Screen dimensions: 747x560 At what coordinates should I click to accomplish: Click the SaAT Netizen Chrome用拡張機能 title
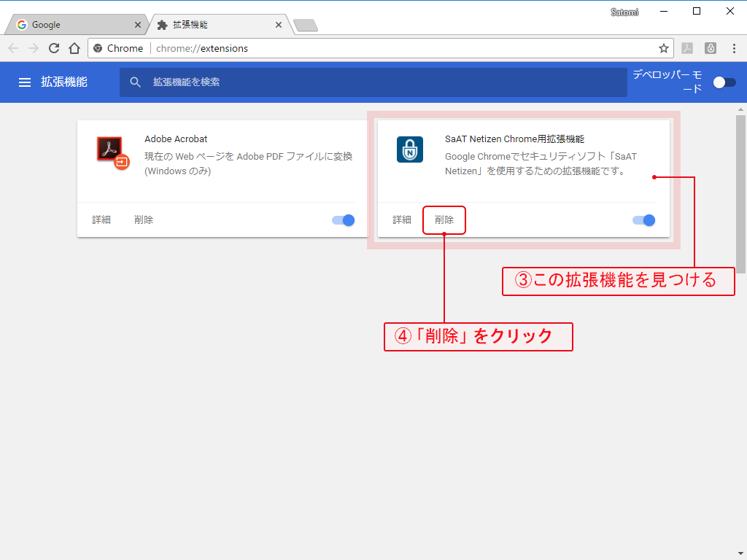pos(514,139)
